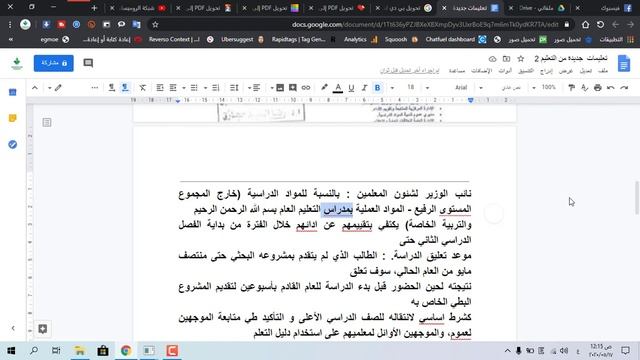Viewport: 640px width, 360px height.
Task: Show document outline icon
Action: point(47,122)
